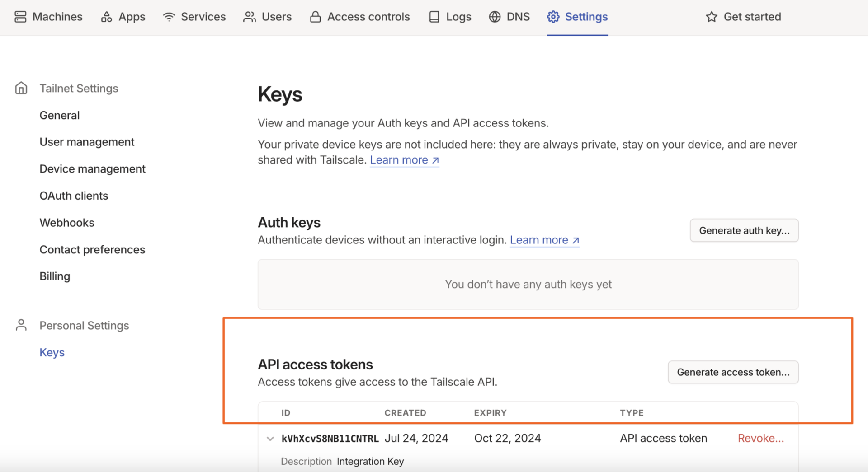Revoke the Integration Key access token
868x472 pixels.
pyautogui.click(x=761, y=438)
